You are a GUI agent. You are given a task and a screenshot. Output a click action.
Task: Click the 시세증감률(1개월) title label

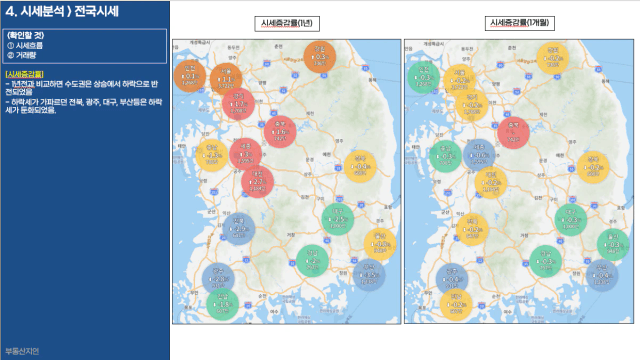tap(520, 23)
